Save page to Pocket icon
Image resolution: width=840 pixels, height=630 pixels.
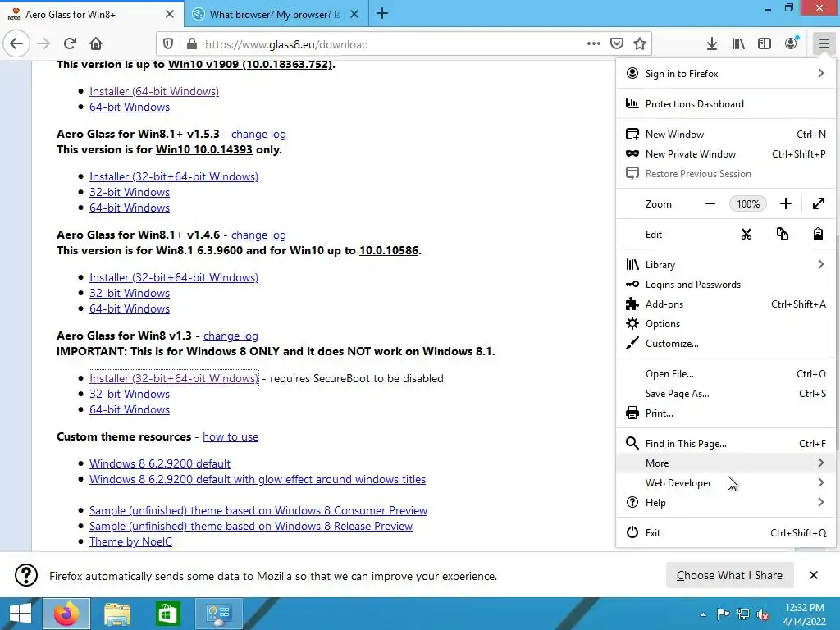(x=617, y=43)
